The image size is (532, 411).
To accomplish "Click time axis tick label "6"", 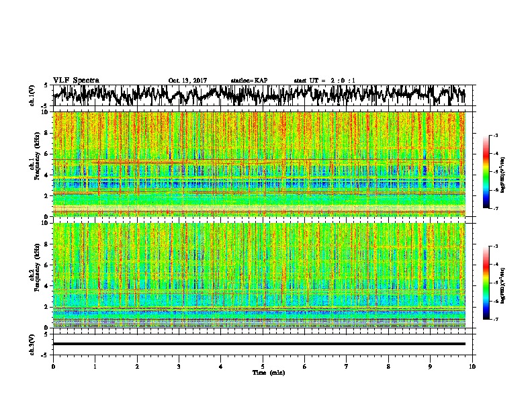I will coord(305,367).
